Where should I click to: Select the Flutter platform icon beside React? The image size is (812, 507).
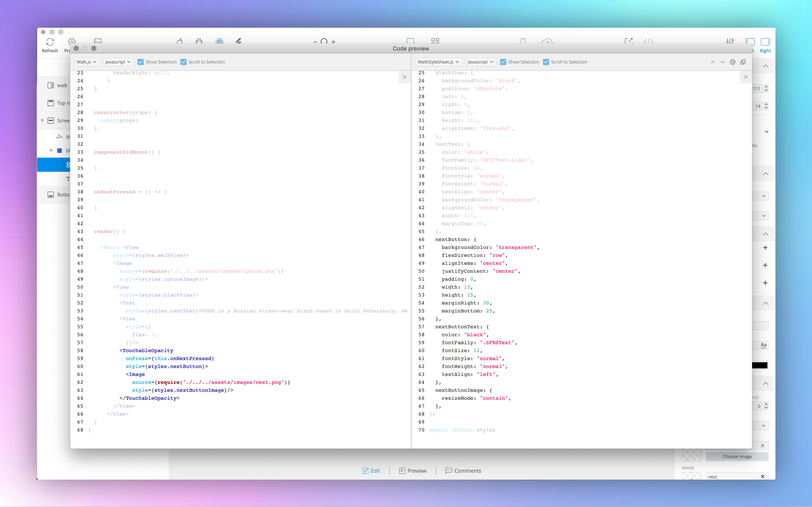click(239, 41)
